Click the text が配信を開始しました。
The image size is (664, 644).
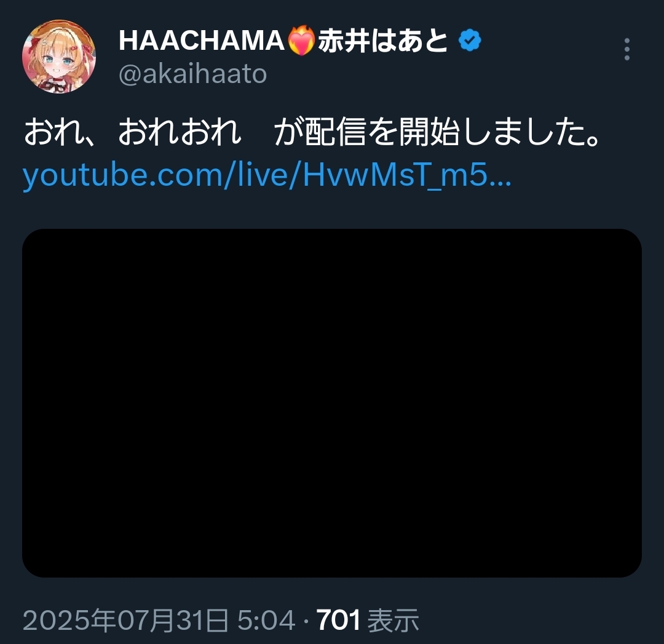[x=437, y=132]
